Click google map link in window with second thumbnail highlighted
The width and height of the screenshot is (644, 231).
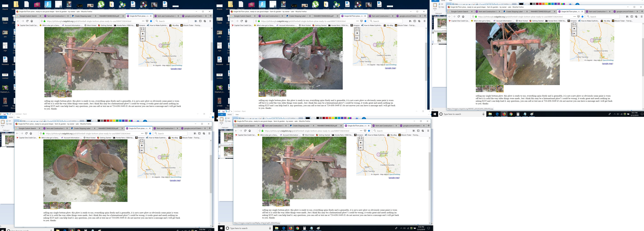click(175, 180)
